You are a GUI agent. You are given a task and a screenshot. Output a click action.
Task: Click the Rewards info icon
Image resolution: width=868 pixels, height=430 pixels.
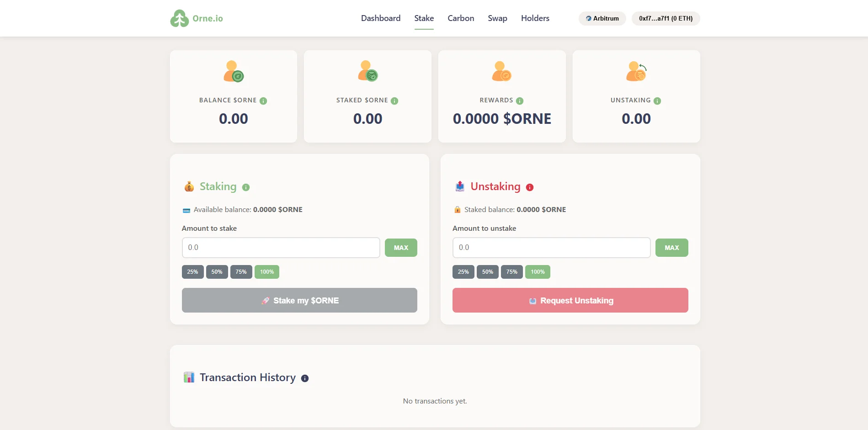pyautogui.click(x=520, y=101)
